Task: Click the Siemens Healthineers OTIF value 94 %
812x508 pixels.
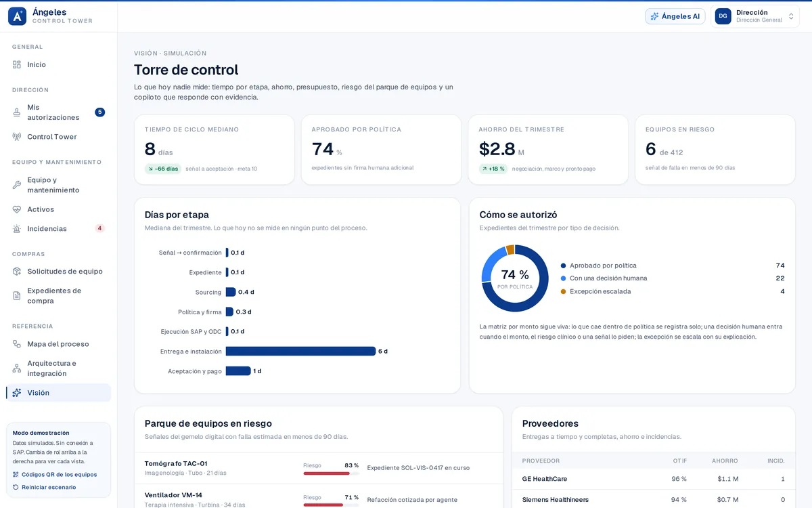Action: (678, 500)
